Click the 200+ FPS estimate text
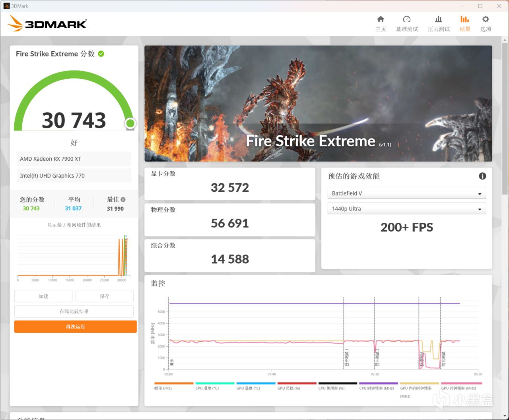This screenshot has width=509, height=420. point(407,227)
